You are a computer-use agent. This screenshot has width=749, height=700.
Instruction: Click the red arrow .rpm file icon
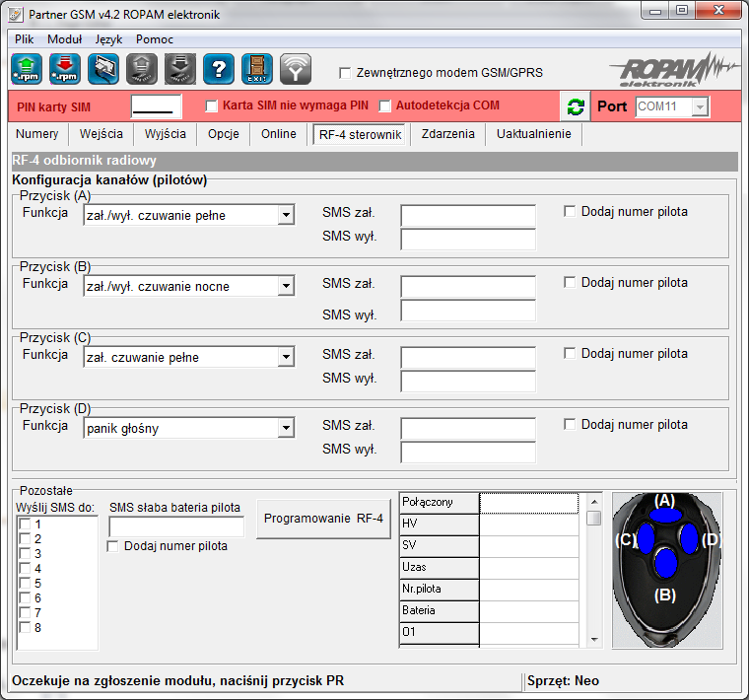coord(65,69)
